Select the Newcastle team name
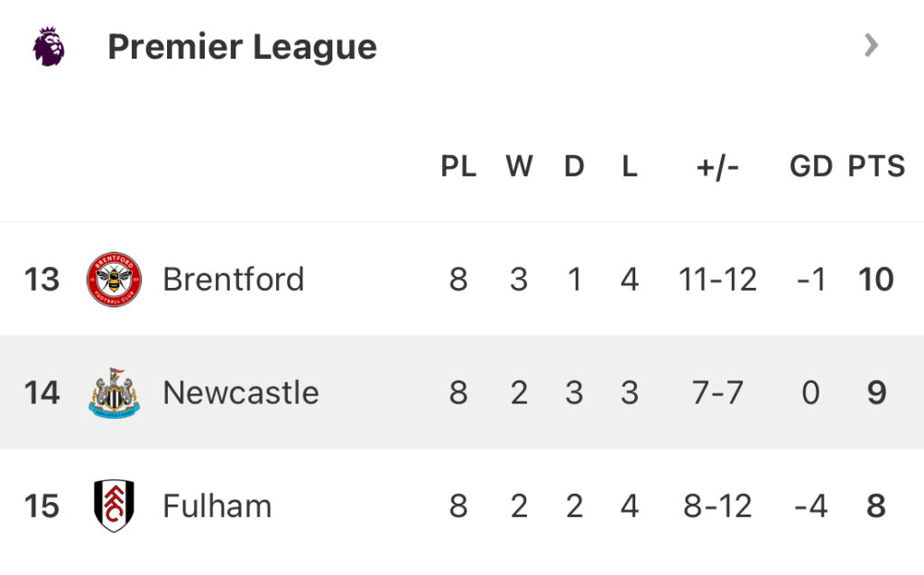The image size is (924, 575). click(240, 393)
